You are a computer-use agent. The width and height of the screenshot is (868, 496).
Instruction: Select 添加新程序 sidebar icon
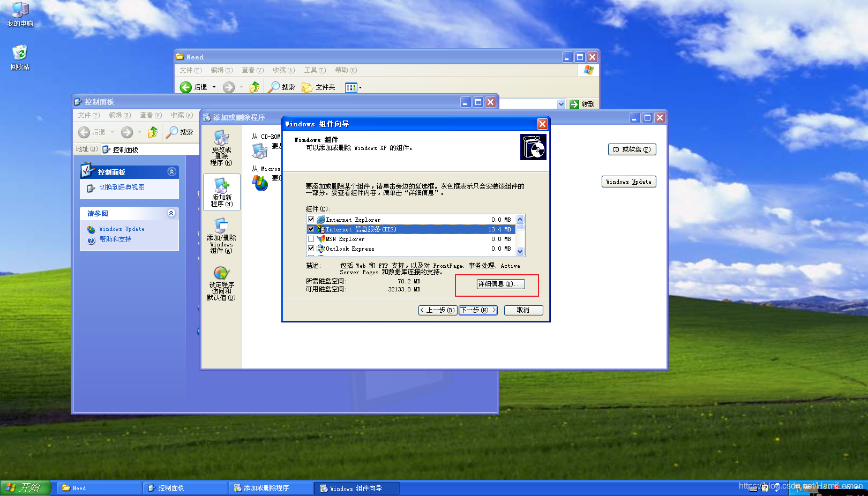tap(221, 185)
